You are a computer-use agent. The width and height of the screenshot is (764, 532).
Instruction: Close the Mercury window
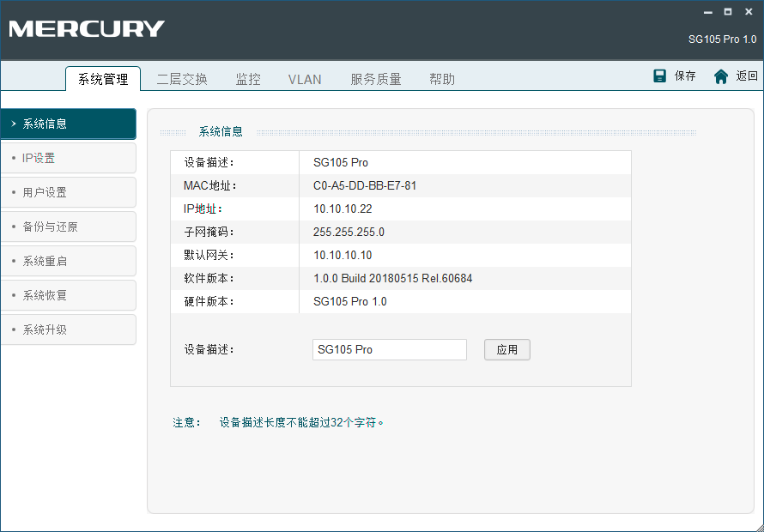click(749, 12)
